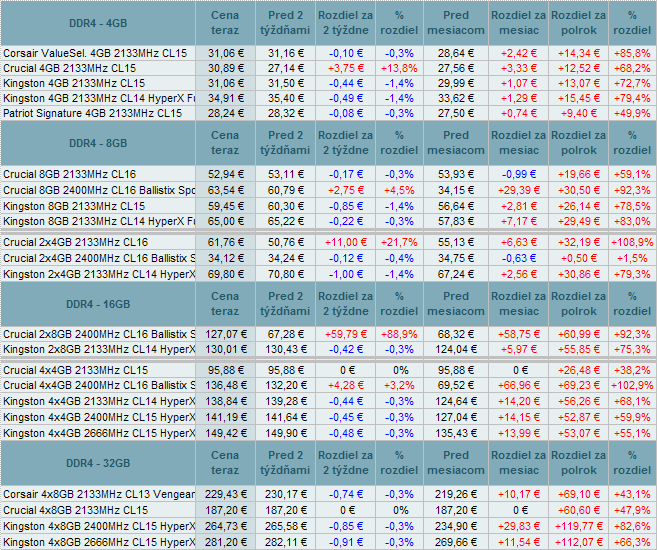Click the +119,77 € half-year difference cell

579,526
